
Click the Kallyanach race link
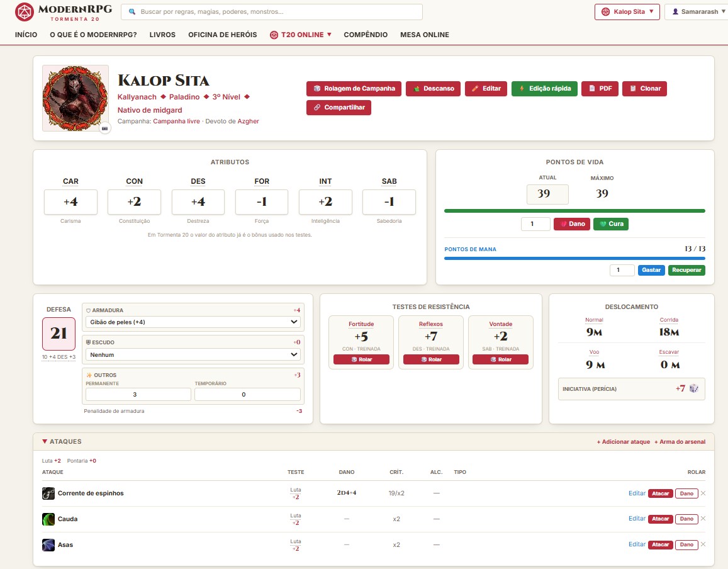pyautogui.click(x=137, y=96)
